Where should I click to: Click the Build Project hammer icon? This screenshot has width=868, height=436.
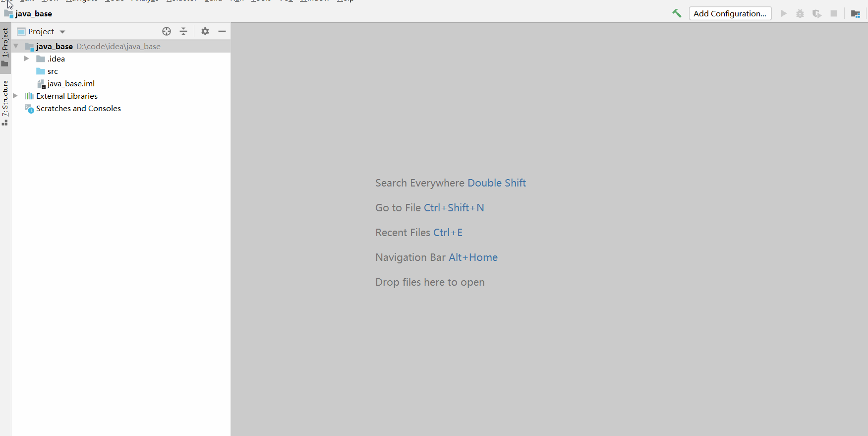click(677, 13)
